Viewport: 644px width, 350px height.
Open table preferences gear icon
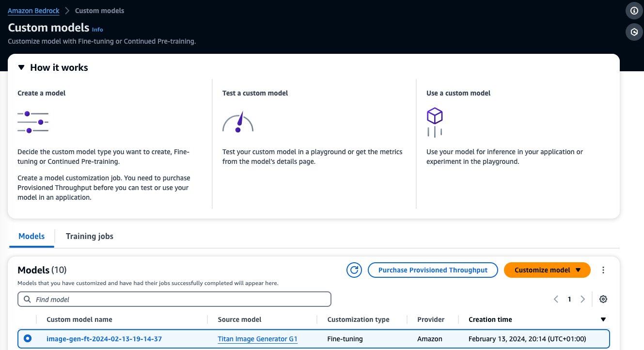(603, 299)
